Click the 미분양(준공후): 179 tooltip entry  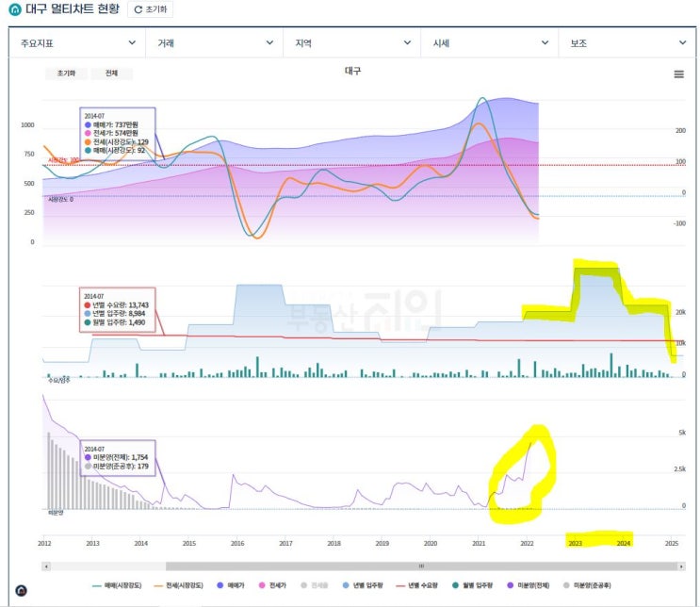(x=117, y=466)
